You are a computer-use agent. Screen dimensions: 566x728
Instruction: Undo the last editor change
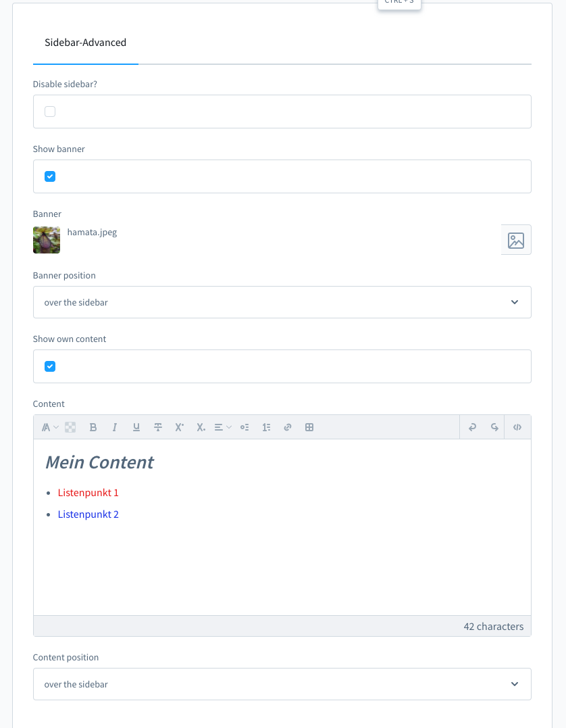(472, 427)
